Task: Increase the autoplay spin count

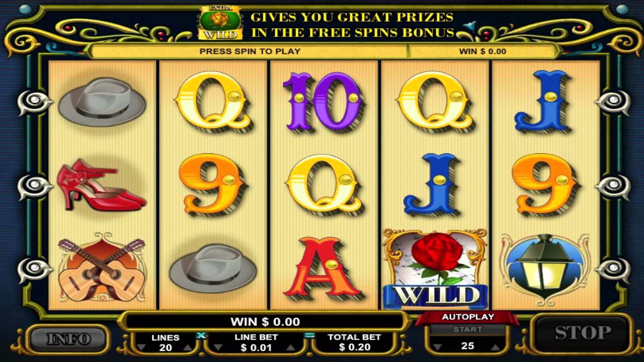Action: click(x=496, y=346)
